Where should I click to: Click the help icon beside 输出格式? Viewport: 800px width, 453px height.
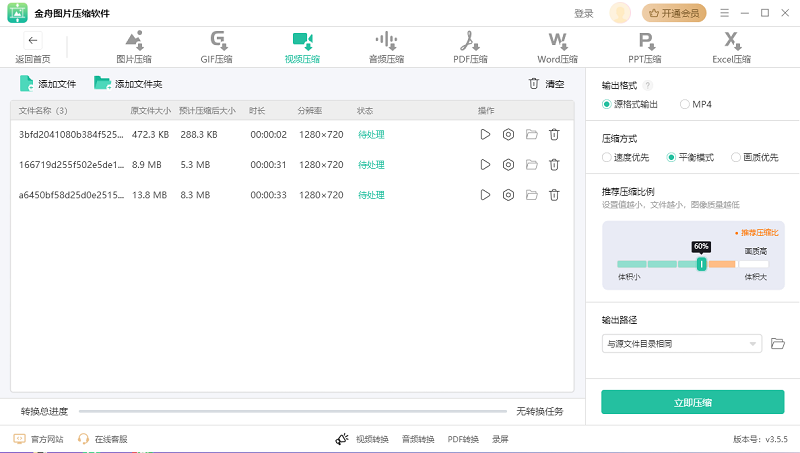pyautogui.click(x=648, y=86)
